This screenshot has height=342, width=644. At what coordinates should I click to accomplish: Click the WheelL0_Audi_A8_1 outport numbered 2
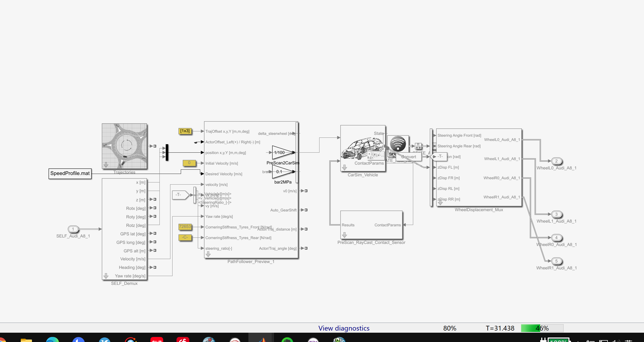point(556,161)
